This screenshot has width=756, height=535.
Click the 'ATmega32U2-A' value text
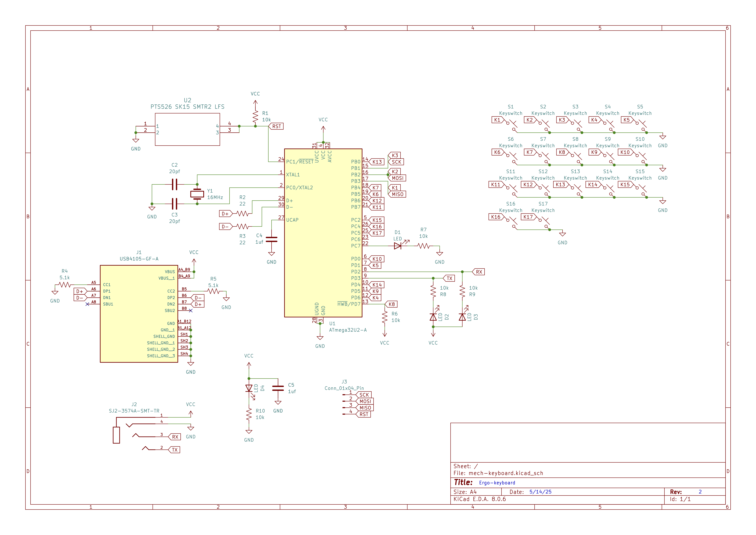(348, 330)
